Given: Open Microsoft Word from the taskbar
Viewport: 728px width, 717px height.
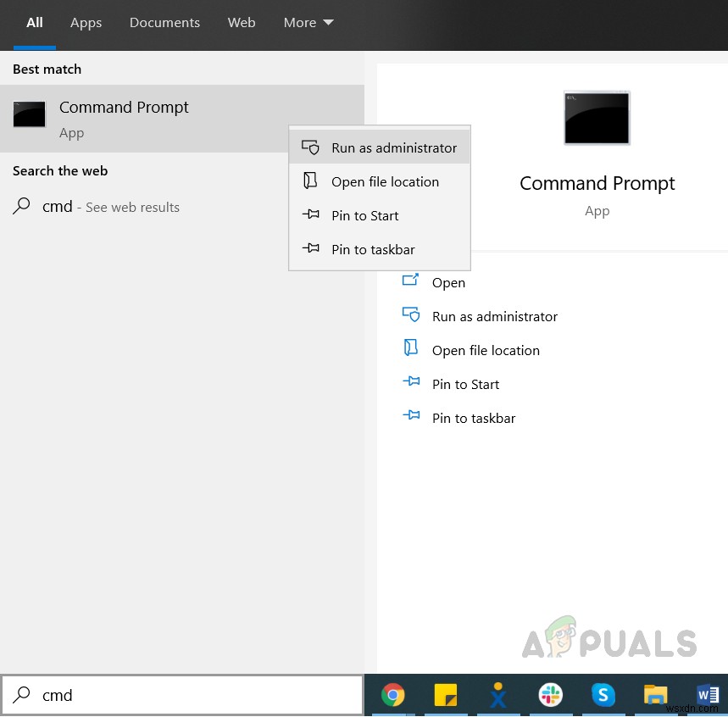Looking at the screenshot, I should pyautogui.click(x=708, y=695).
